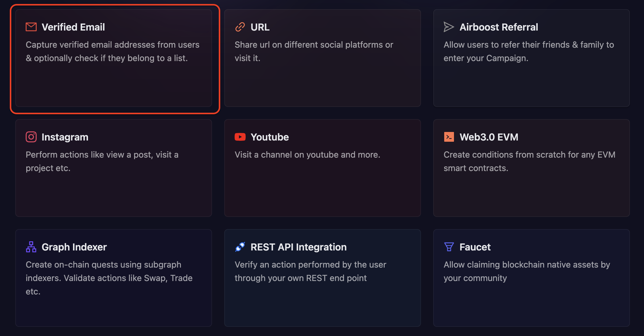Viewport: 644px width, 336px height.
Task: Pick the Youtube heading text
Action: (x=269, y=137)
